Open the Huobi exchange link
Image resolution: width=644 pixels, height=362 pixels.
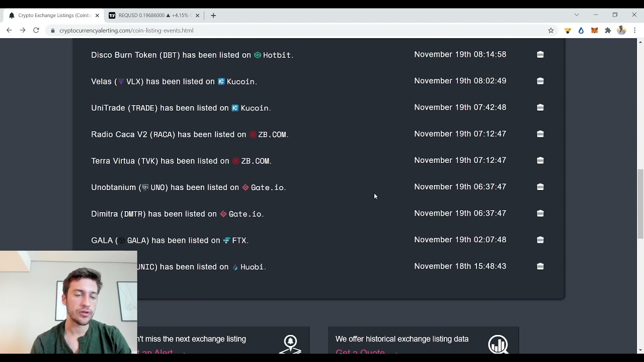(252, 267)
